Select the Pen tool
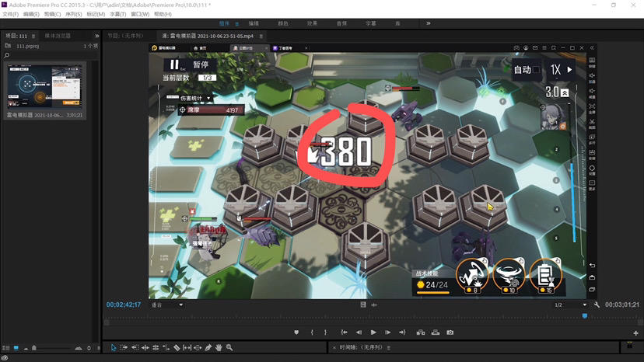This screenshot has width=644, height=362. (x=208, y=348)
